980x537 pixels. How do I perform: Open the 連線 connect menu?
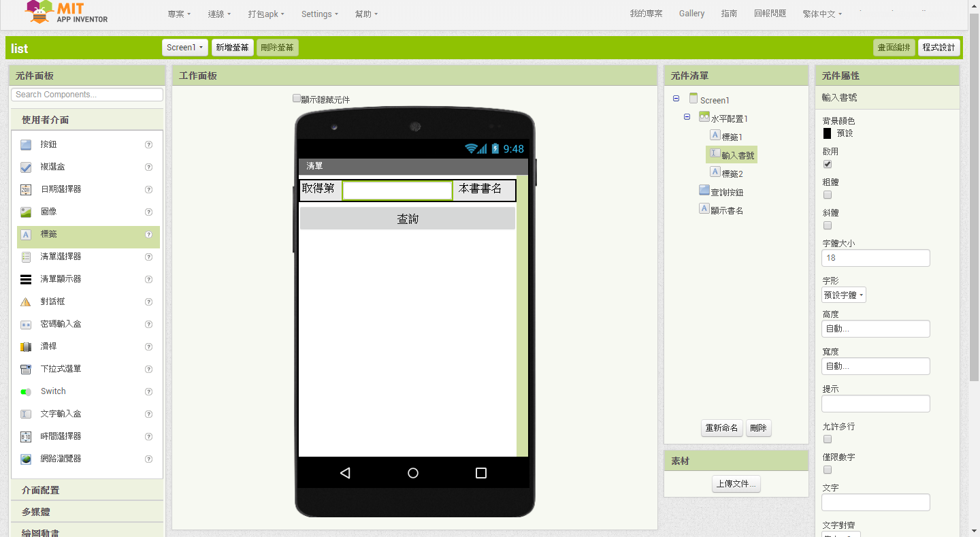point(219,14)
